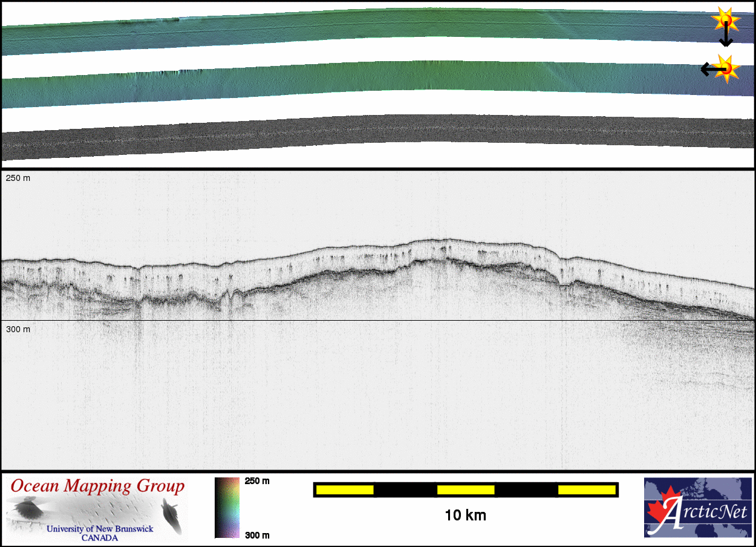Click the "Ocean Mapping Group" red title text
This screenshot has width=756, height=547.
click(x=97, y=486)
